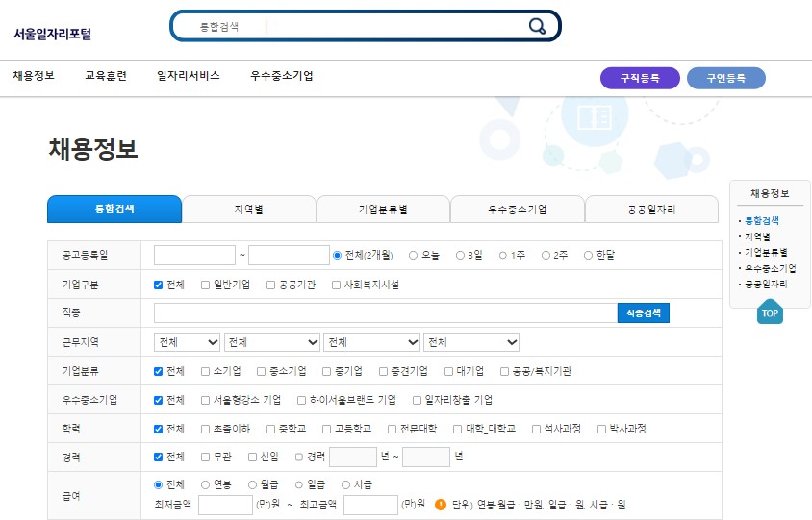The height and width of the screenshot is (520, 812).
Task: Open the fourth 근무지역 dropdown
Action: 471,342
